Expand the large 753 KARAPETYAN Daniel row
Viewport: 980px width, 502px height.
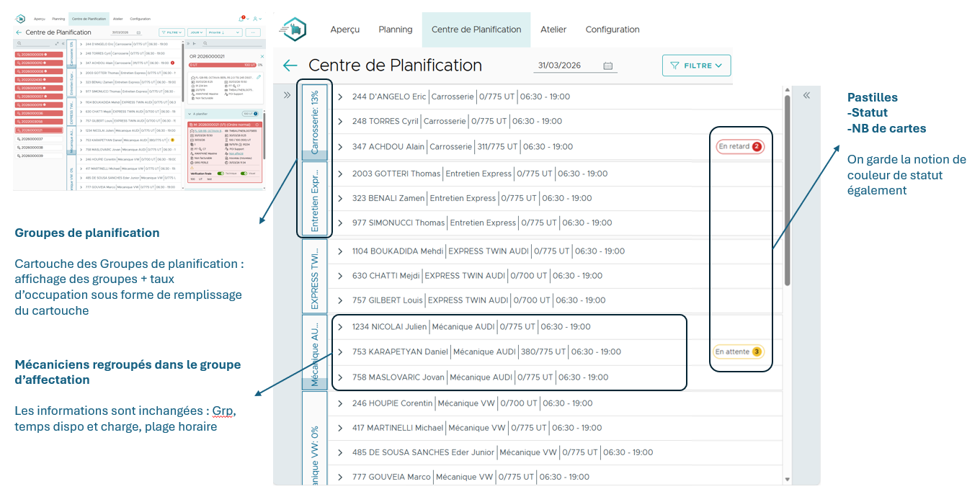click(340, 352)
